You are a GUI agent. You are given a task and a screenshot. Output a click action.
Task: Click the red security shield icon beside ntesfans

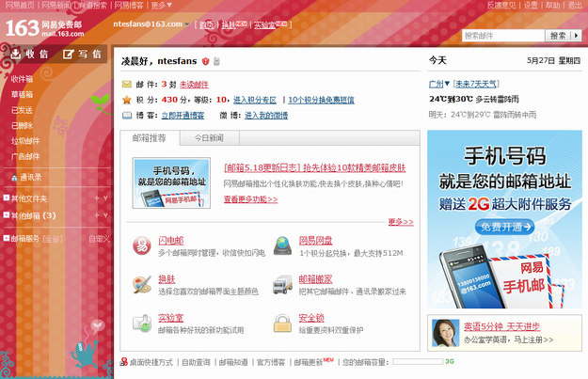[x=205, y=61]
